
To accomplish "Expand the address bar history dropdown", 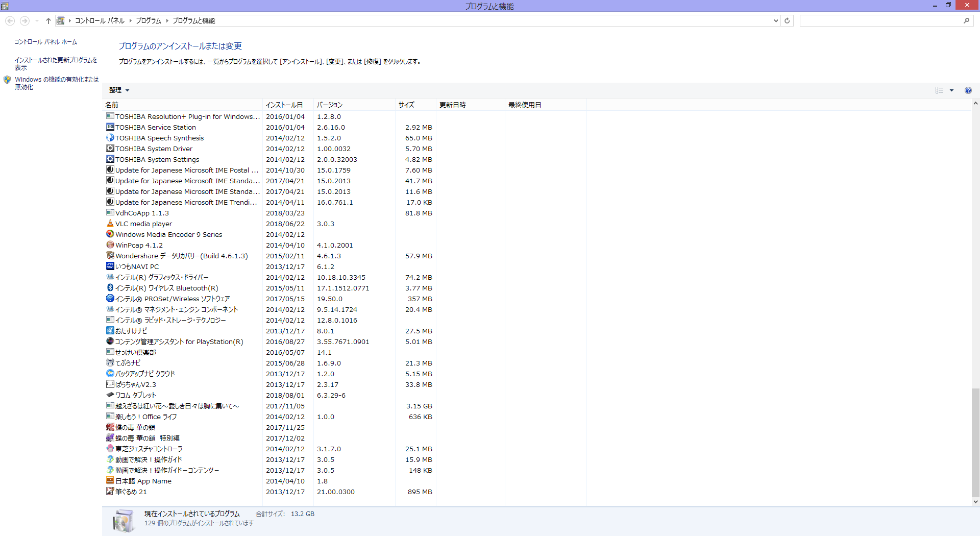I will click(776, 21).
